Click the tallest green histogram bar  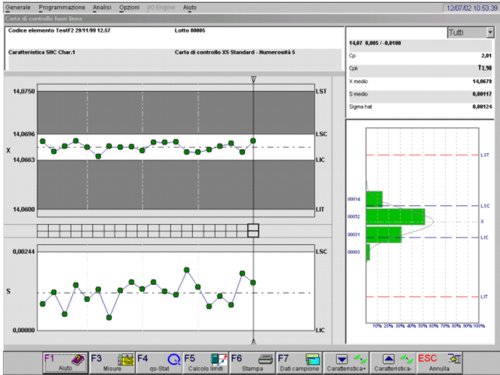point(395,217)
